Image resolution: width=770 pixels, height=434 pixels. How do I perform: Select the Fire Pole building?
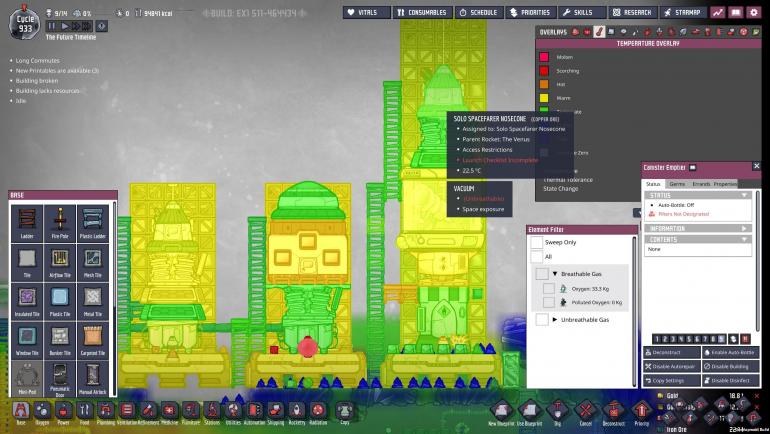coord(60,223)
